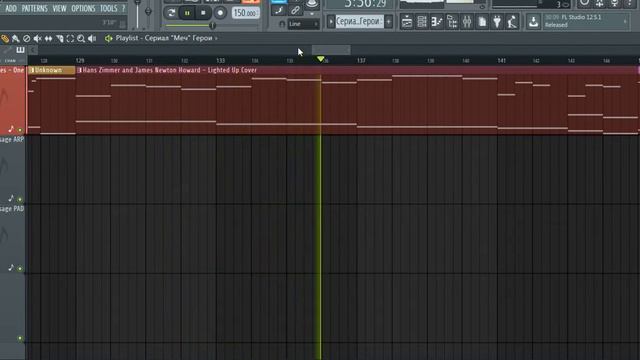The image size is (640, 360).
Task: Click the 'One' track header label
Action: [x=13, y=70]
